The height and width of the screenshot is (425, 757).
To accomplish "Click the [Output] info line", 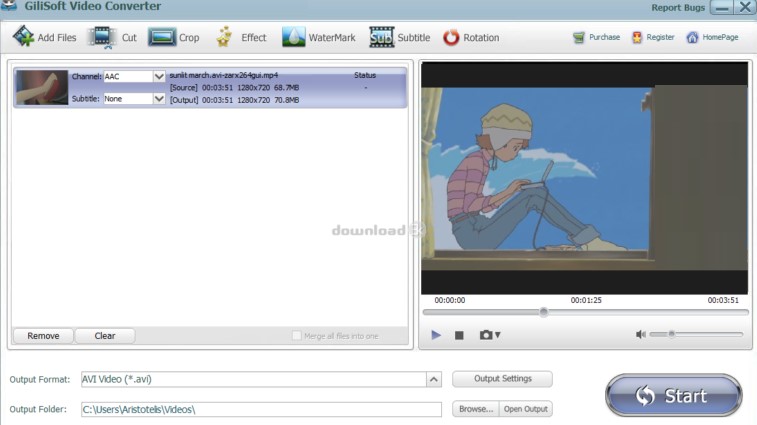I will tap(234, 100).
